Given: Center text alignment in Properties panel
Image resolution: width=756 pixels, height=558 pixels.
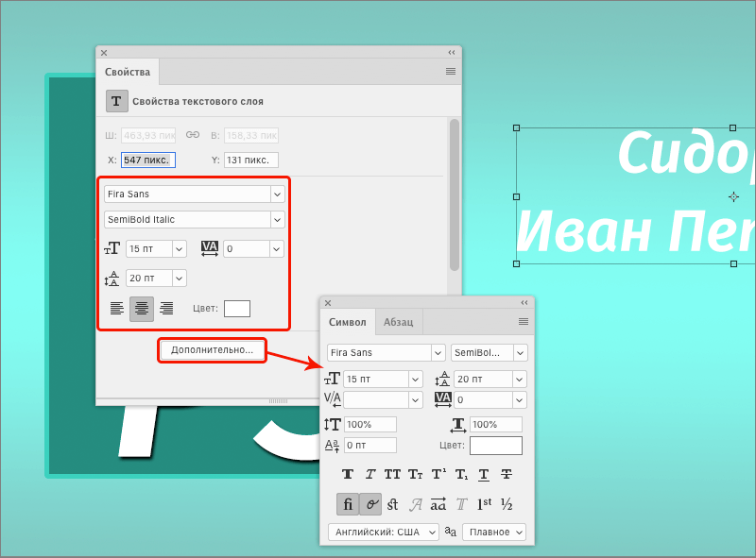Looking at the screenshot, I should [142, 309].
